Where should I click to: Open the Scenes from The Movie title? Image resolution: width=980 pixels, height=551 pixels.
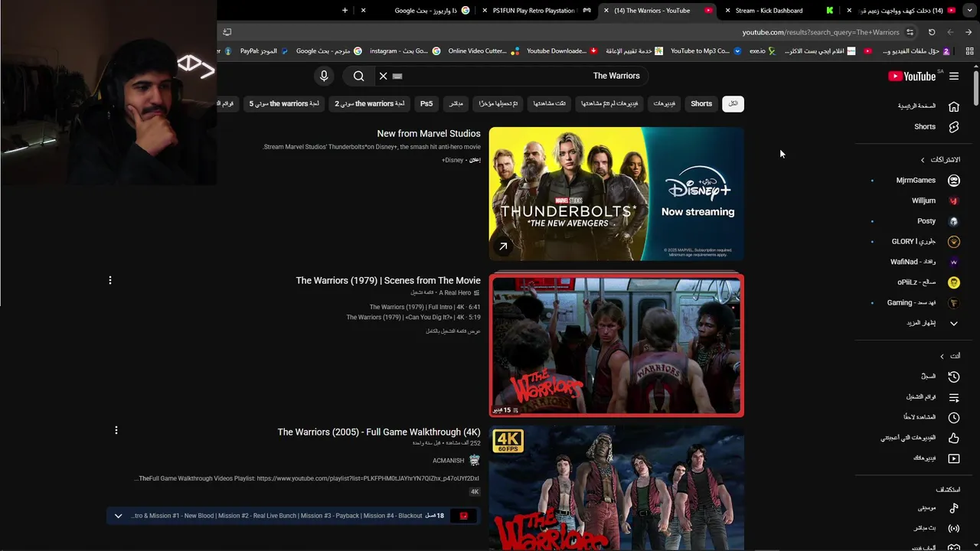click(388, 281)
